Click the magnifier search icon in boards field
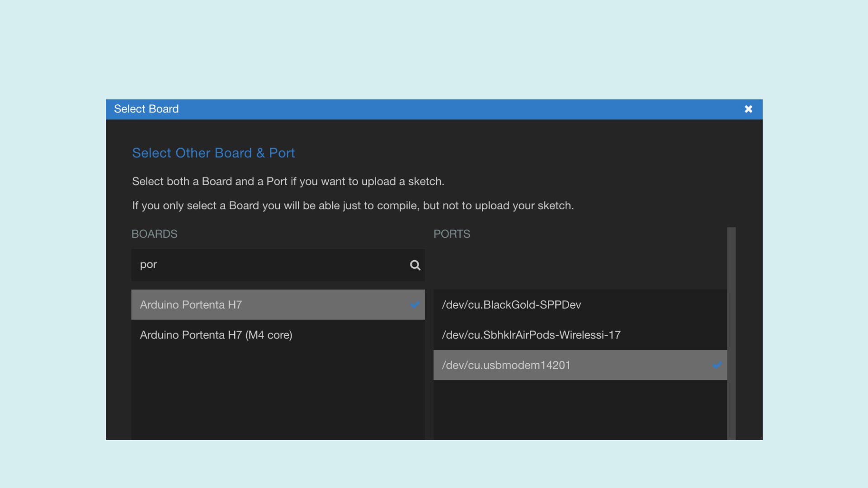The width and height of the screenshot is (868, 488). 415,265
